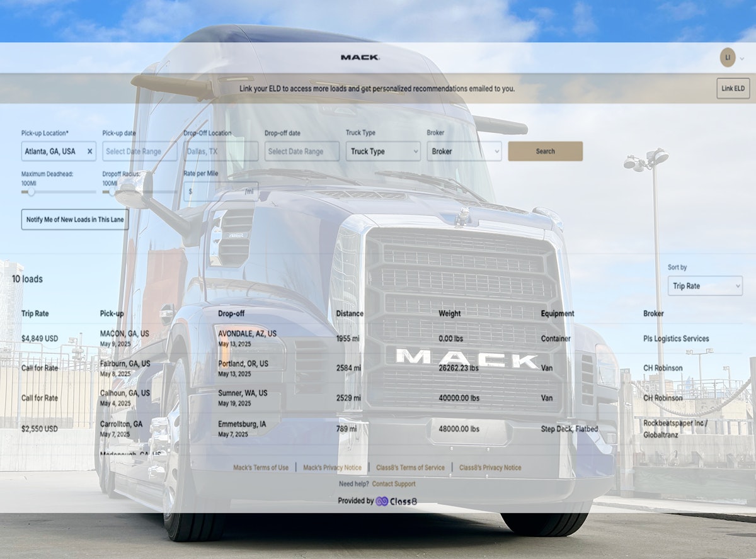
Task: Open the Truck Type dropdown chevron
Action: [417, 151]
